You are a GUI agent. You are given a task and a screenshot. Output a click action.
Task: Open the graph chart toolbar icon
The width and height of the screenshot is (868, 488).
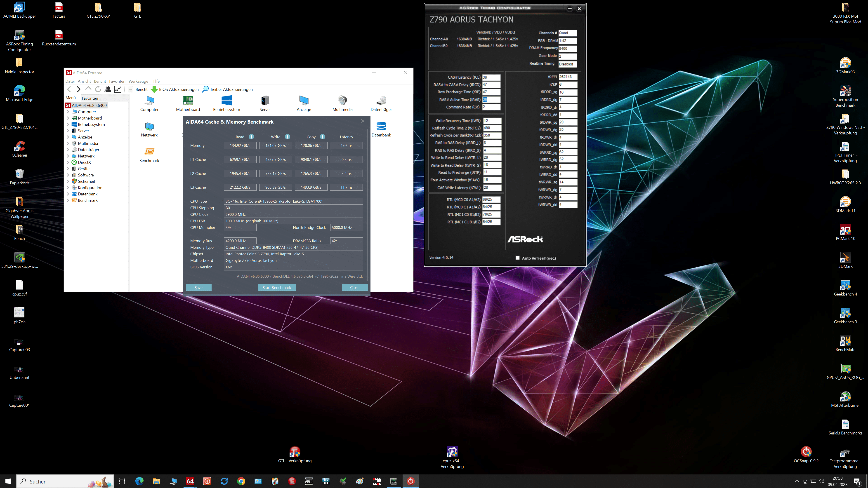[x=118, y=89]
